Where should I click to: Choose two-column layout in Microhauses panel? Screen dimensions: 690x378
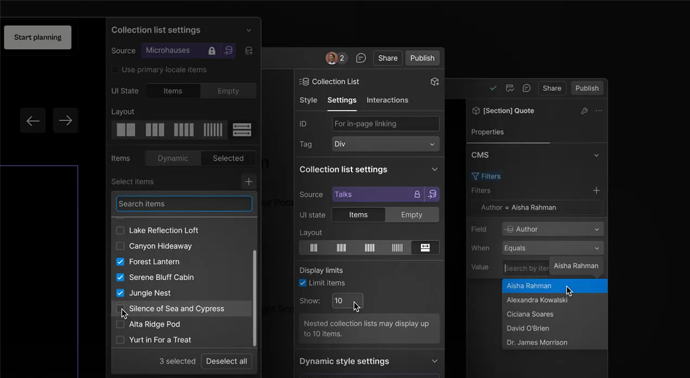(126, 129)
